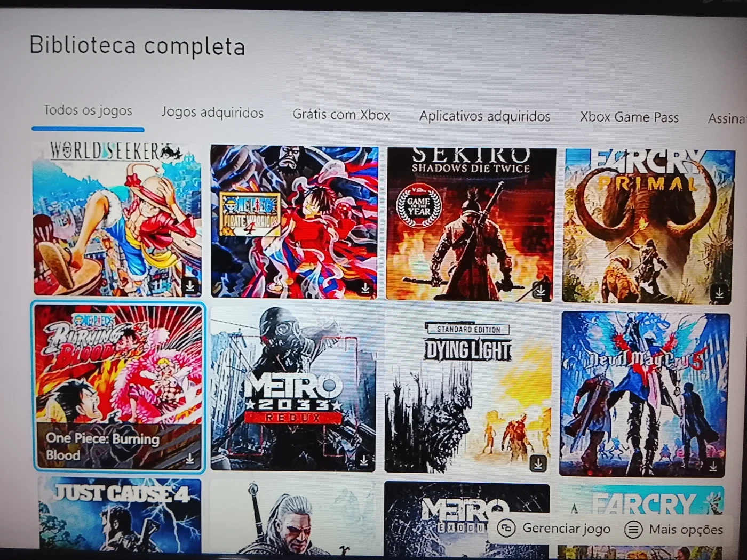Click download icon on Pirate Warriors 4 tile
The image size is (747, 560).
click(x=365, y=288)
